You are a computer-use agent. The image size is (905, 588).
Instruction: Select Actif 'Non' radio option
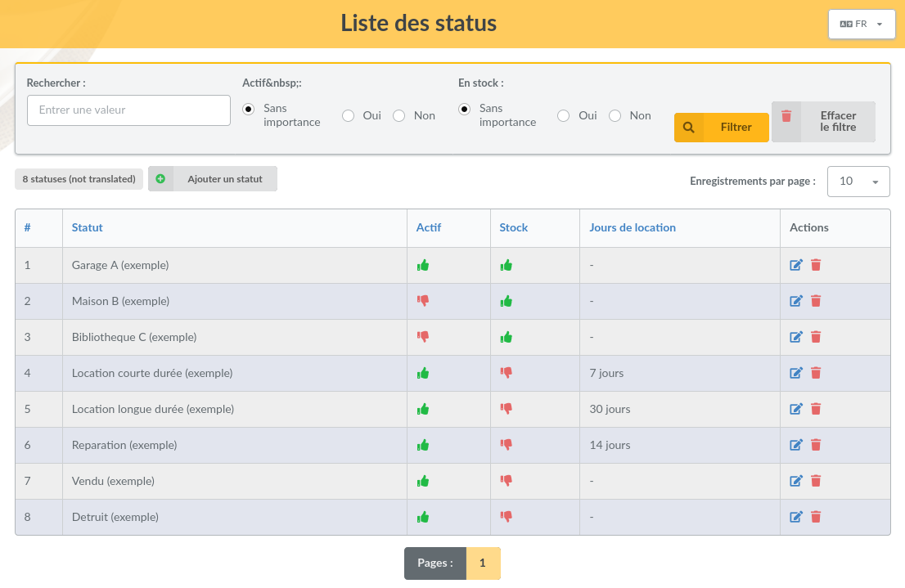pos(398,116)
